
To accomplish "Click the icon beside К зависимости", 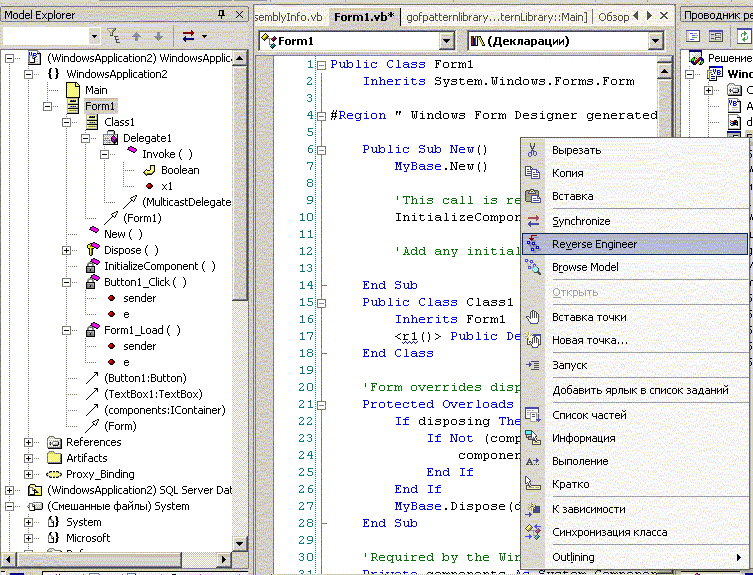I will (532, 509).
